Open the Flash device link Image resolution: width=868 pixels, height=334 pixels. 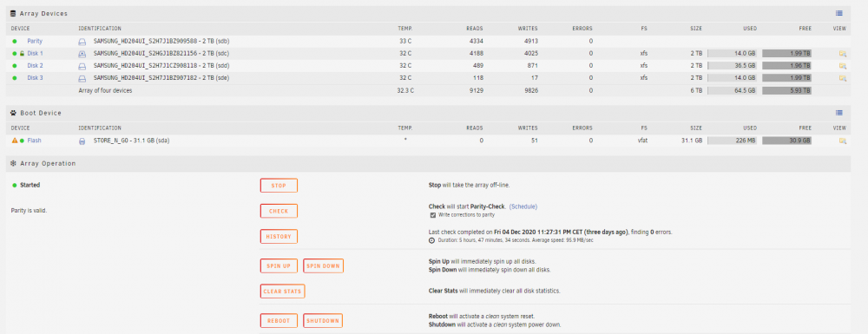point(35,141)
